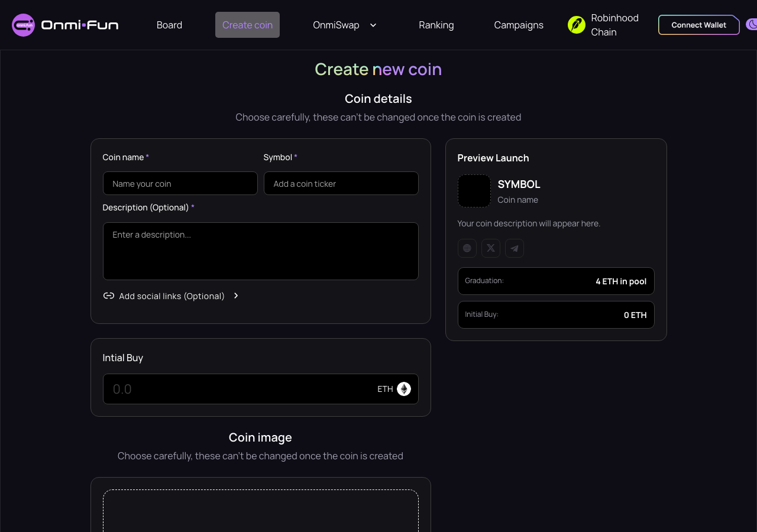Click into the Description text area
The image size is (757, 532).
click(261, 251)
